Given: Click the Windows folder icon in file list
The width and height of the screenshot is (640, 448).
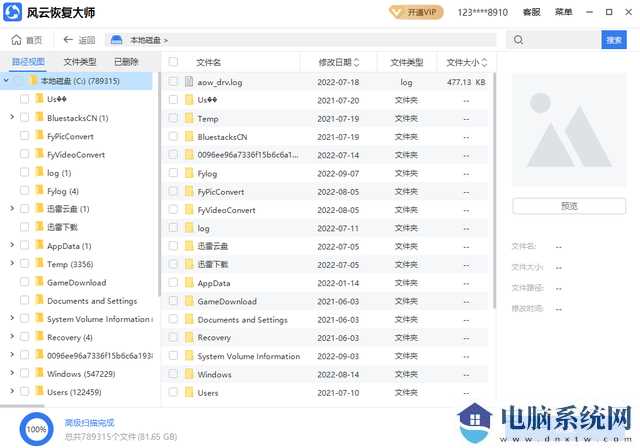Looking at the screenshot, I should [x=189, y=374].
